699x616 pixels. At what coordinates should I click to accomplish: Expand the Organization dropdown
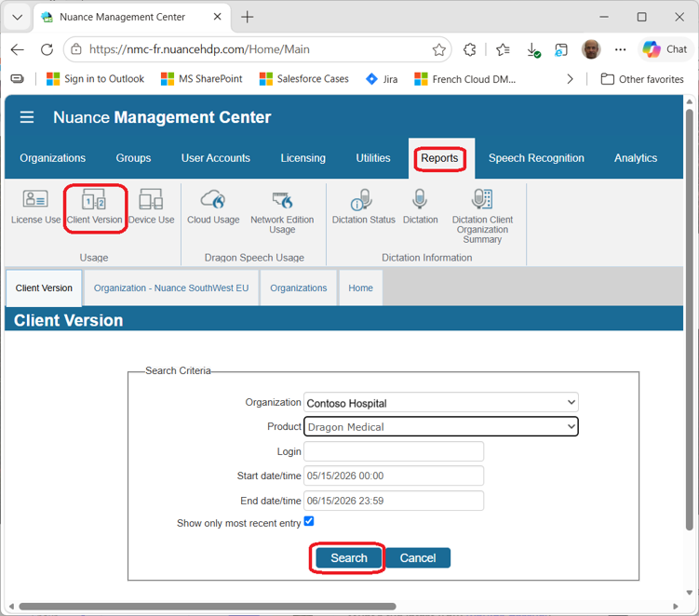[x=441, y=403]
